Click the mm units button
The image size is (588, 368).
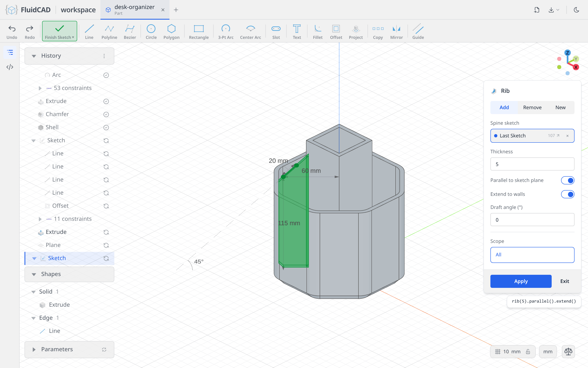(548, 351)
